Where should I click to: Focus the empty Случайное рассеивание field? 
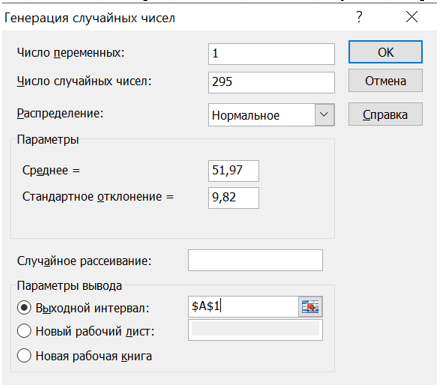click(255, 260)
